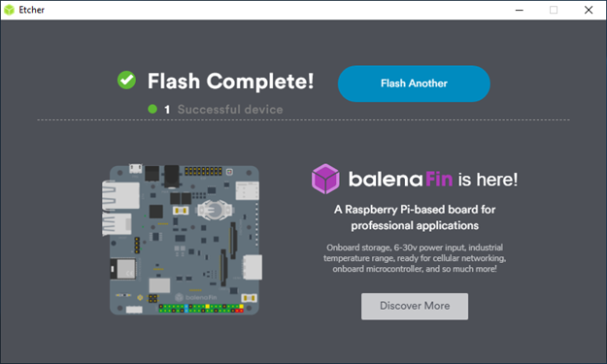Click the green checkmark success icon
Viewport: 607px width, 364px height.
tap(126, 80)
